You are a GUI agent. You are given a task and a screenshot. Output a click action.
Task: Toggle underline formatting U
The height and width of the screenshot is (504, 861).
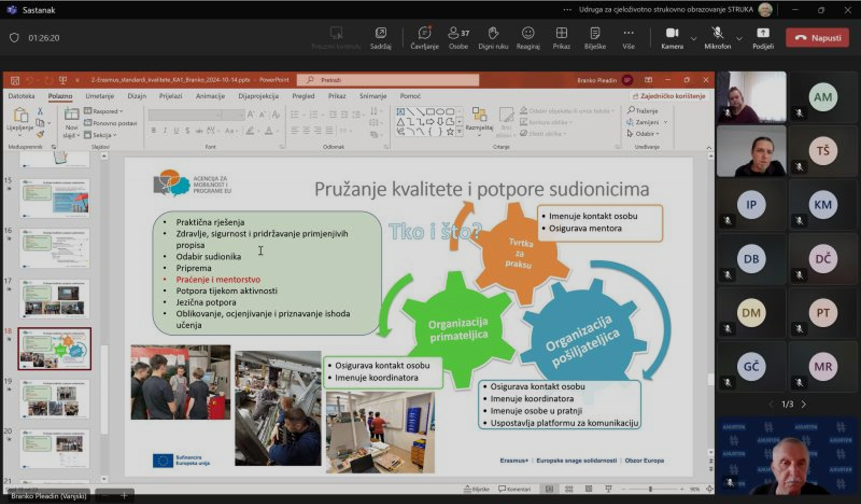click(176, 130)
